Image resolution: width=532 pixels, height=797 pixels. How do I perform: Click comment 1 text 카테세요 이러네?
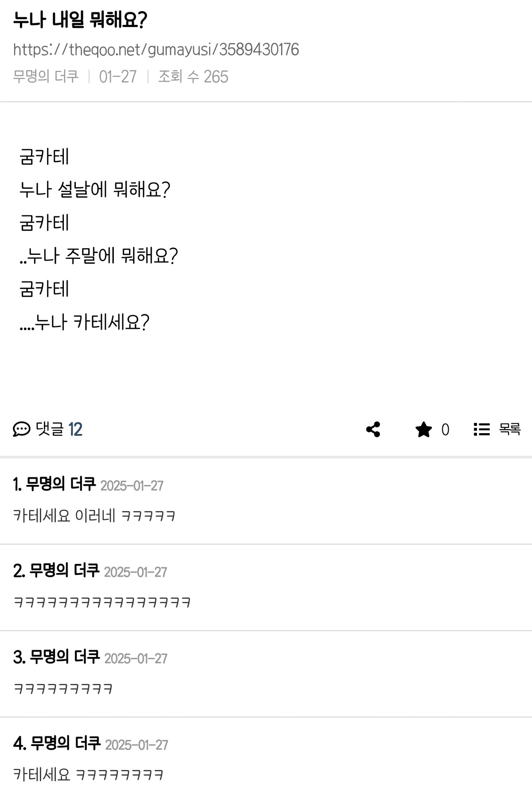pos(64,516)
